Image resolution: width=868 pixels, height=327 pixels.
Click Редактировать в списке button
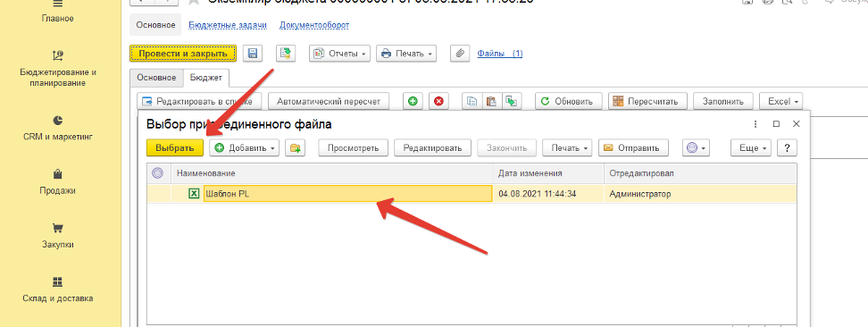click(199, 102)
